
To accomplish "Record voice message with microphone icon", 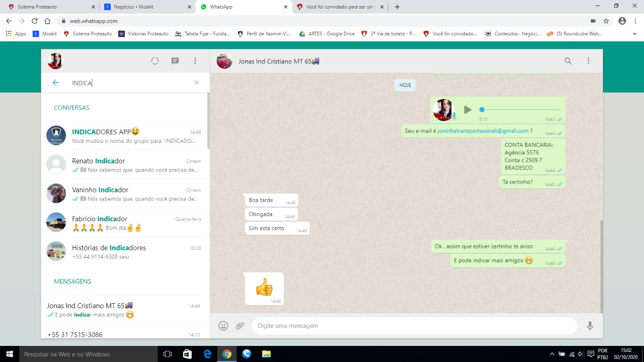I will (590, 326).
